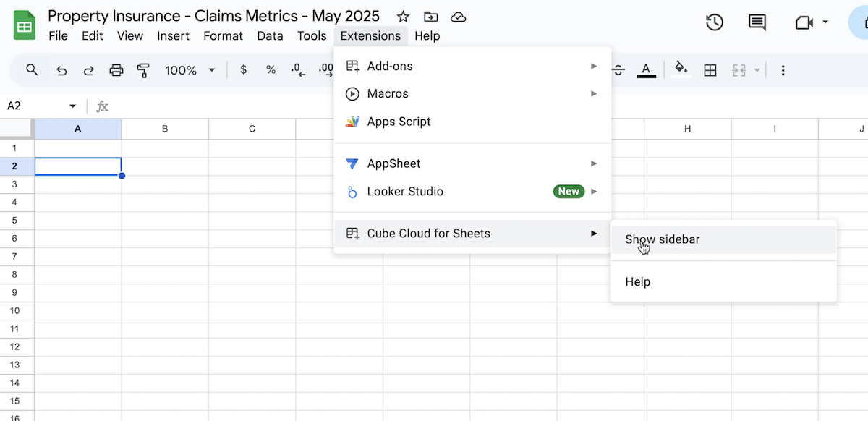Click the search menus magnifier icon
This screenshot has height=421, width=868.
[32, 69]
